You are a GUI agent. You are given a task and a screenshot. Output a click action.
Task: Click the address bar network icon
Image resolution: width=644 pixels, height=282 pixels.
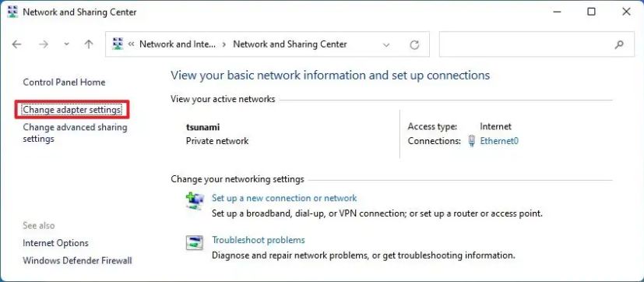(x=118, y=44)
